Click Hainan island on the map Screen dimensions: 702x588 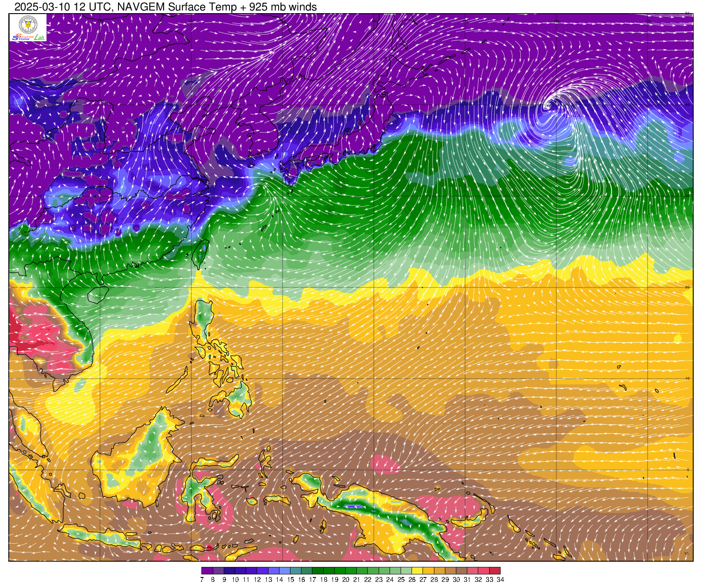98,295
